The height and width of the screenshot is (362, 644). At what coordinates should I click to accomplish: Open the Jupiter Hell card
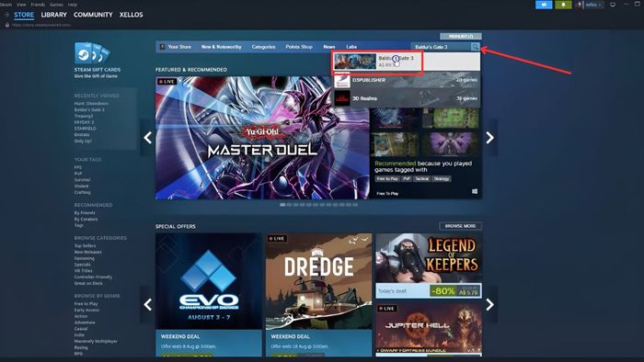(429, 330)
